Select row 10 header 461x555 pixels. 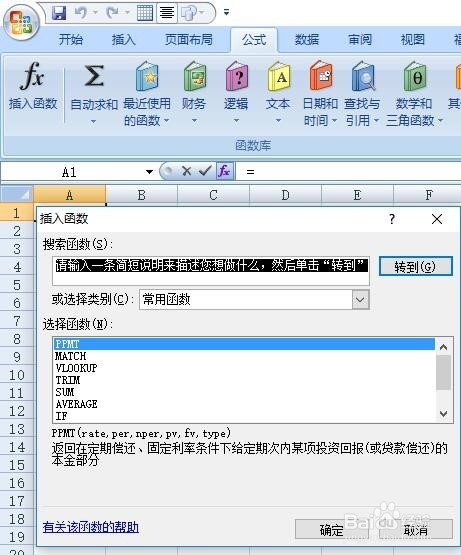[x=17, y=375]
